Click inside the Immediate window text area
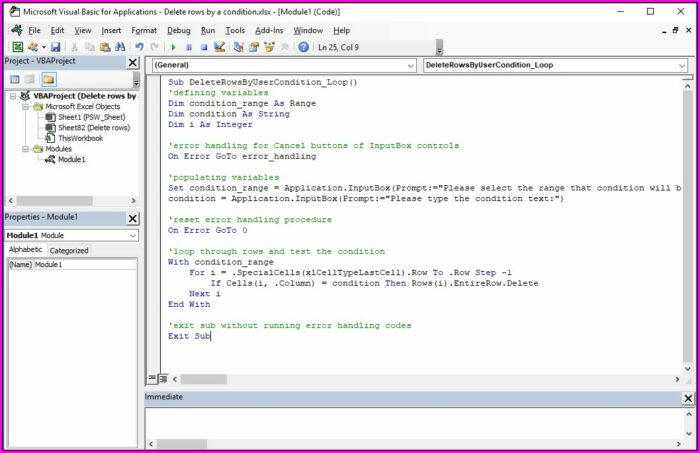This screenshot has width=700, height=453. point(413,423)
